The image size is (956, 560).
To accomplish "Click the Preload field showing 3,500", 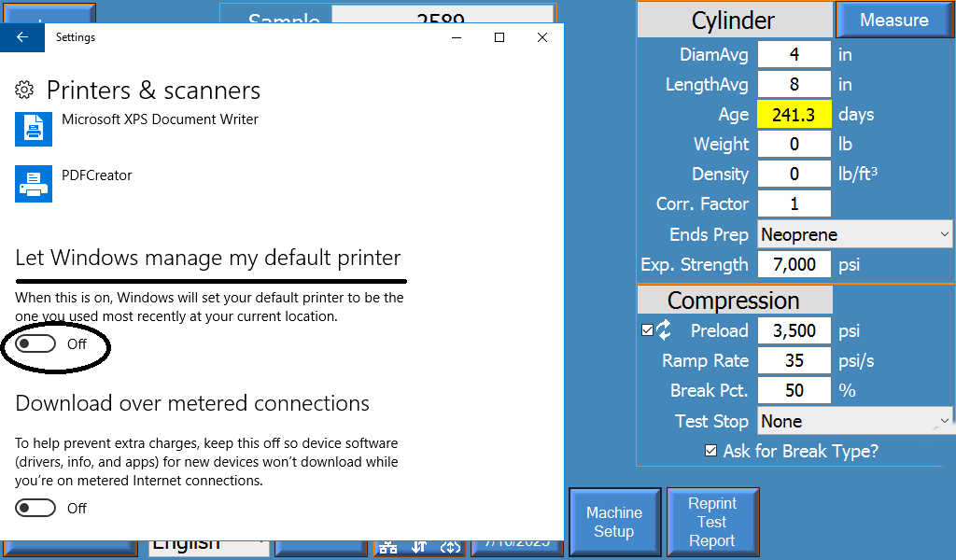I will pos(794,331).
